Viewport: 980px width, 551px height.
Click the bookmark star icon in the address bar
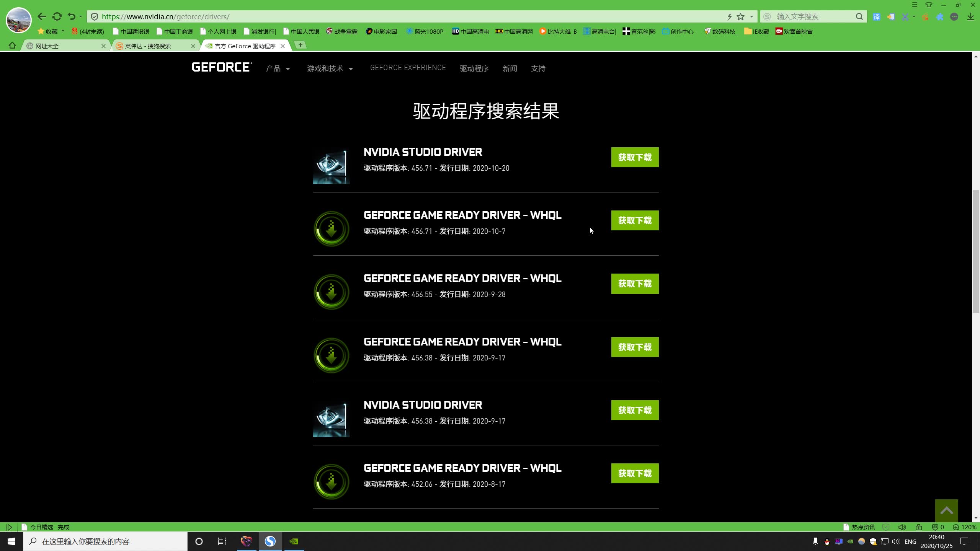741,16
